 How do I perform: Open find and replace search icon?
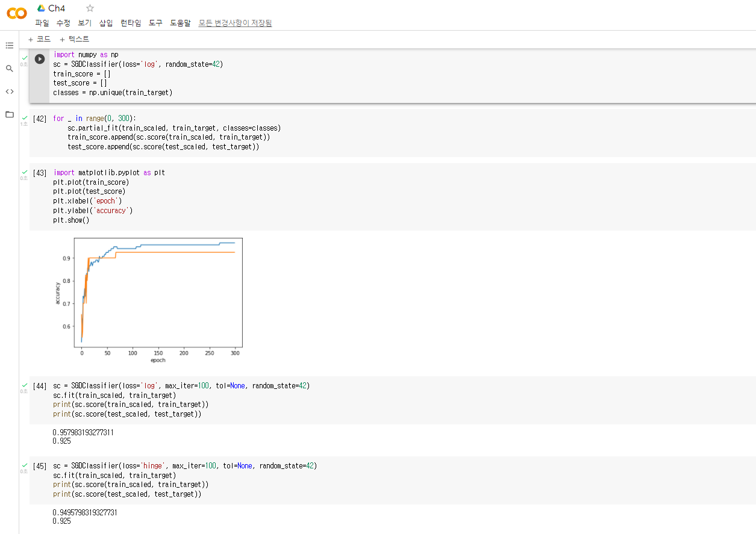(x=10, y=69)
